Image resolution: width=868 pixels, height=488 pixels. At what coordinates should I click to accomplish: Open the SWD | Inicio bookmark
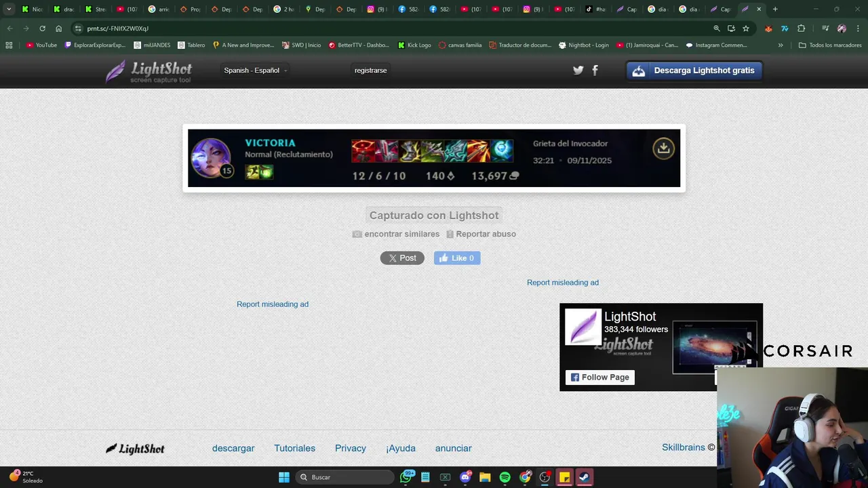pyautogui.click(x=302, y=45)
